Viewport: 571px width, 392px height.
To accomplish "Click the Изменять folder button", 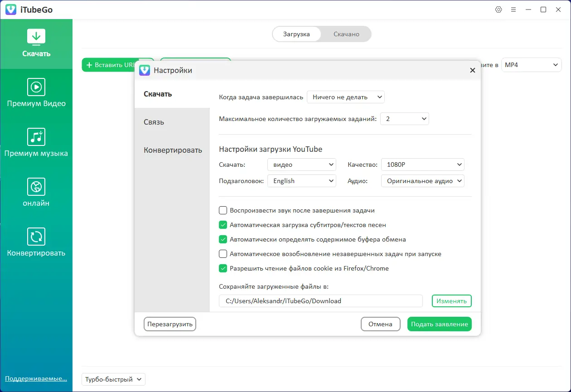I will 452,301.
